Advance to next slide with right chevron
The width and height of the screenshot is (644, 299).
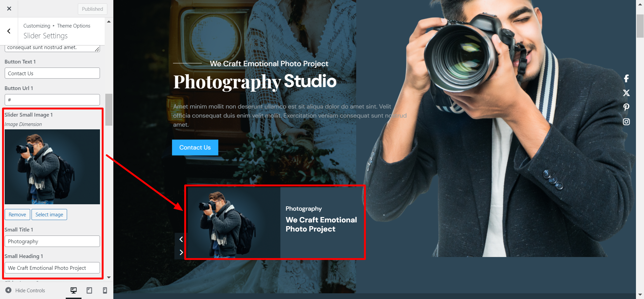coord(181,252)
